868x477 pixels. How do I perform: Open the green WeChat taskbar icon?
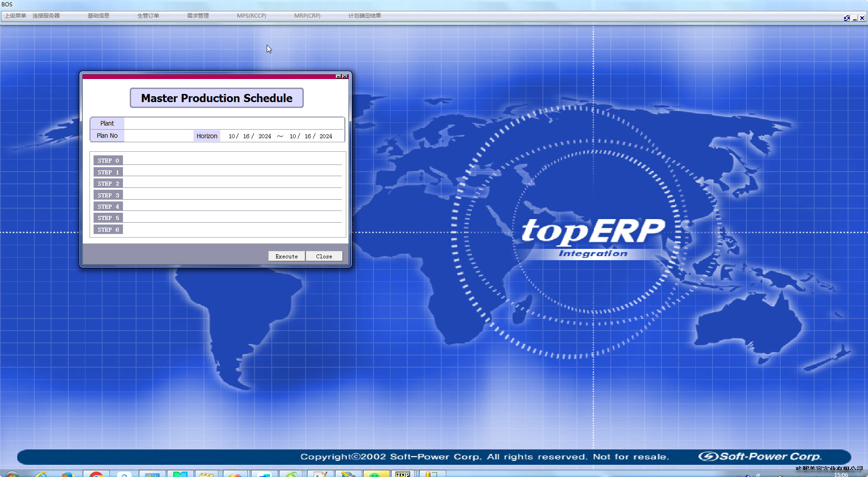pyautogui.click(x=375, y=474)
